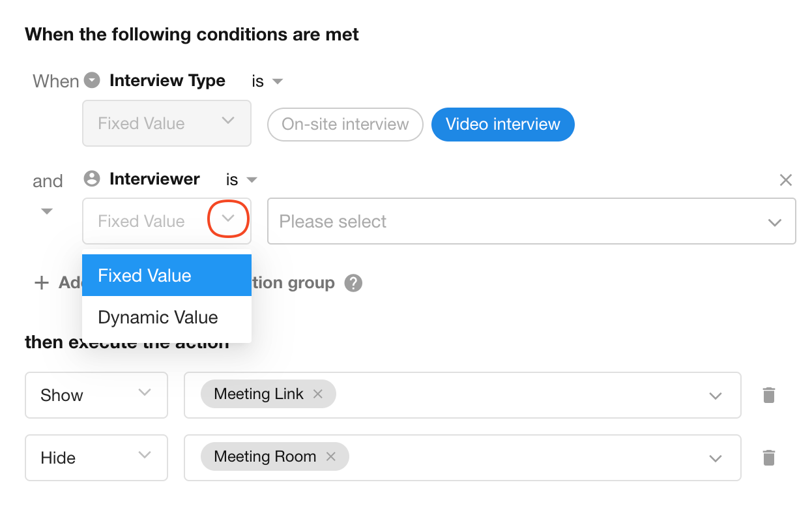Click the condition group help question mark
Image resolution: width=812 pixels, height=506 pixels.
click(x=353, y=283)
